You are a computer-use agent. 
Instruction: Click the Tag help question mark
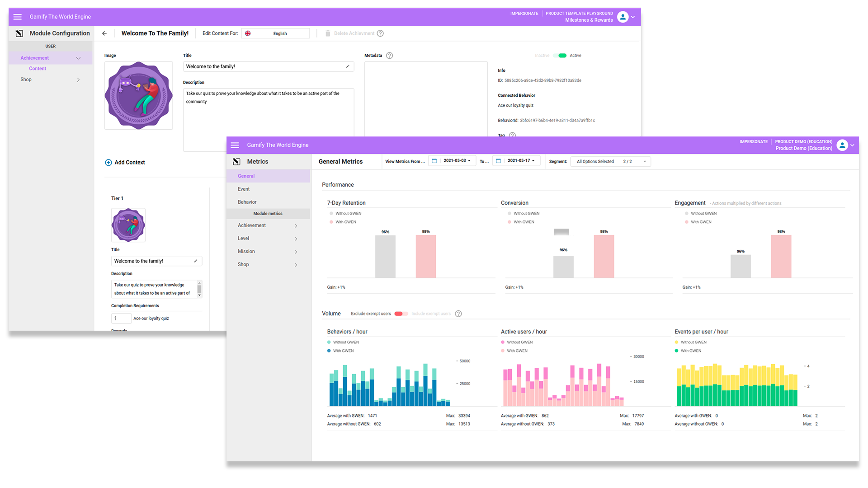512,135
